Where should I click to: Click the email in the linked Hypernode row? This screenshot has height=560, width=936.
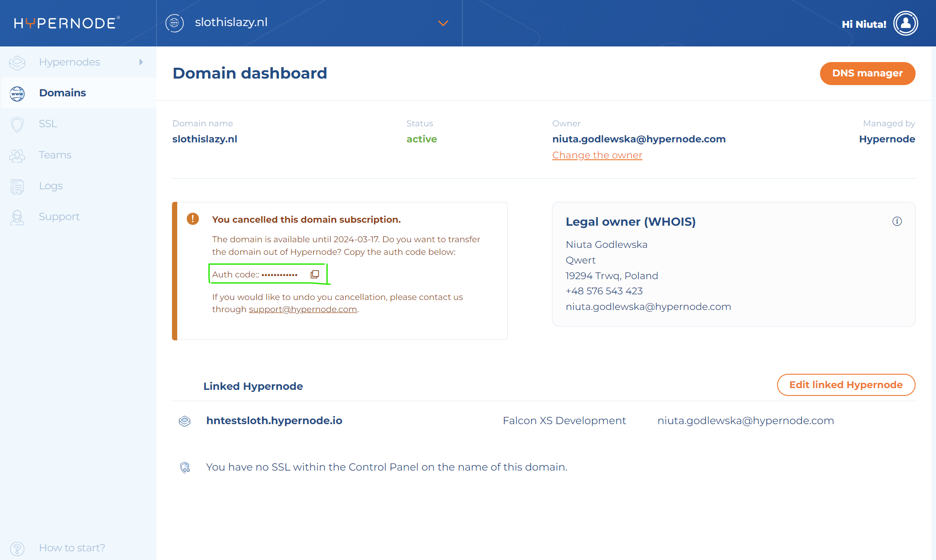[x=746, y=421]
